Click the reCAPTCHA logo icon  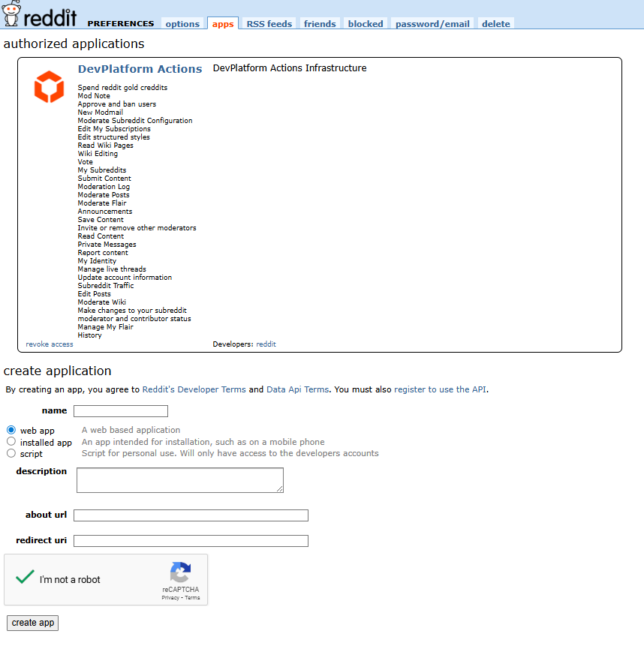tap(180, 572)
